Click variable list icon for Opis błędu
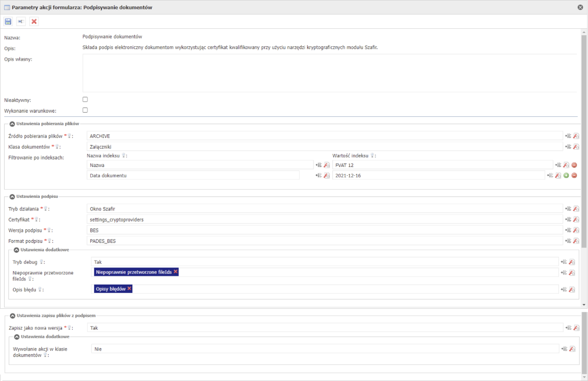The image size is (588, 381). tap(563, 290)
